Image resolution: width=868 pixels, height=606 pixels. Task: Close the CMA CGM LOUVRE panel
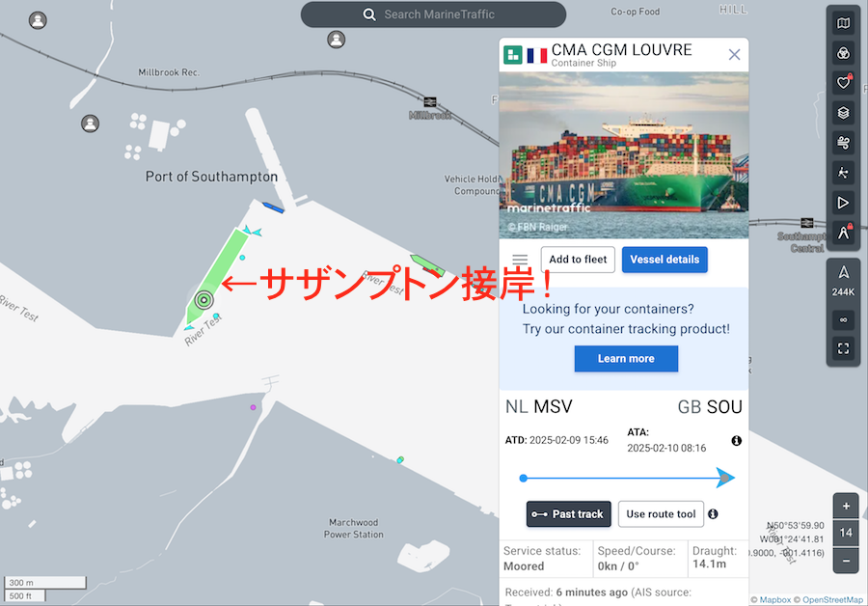734,54
